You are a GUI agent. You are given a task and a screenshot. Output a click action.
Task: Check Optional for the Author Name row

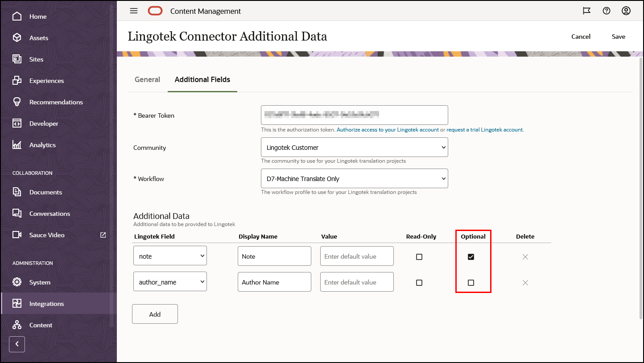(x=471, y=282)
